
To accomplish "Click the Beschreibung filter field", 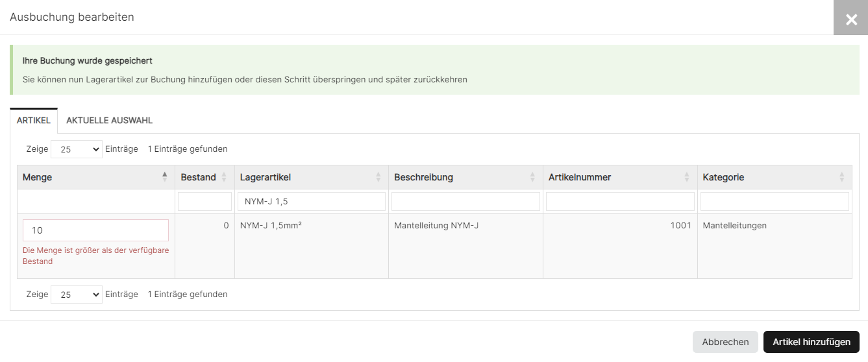I will (465, 202).
